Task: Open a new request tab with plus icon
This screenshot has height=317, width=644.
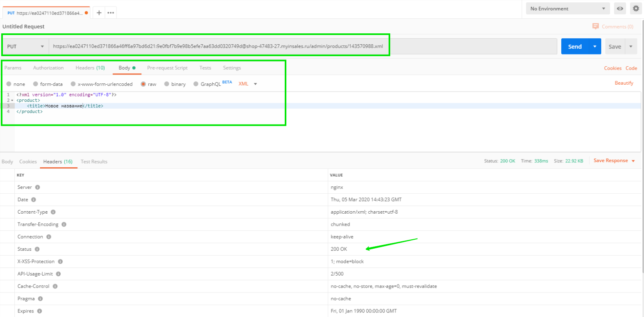Action: pos(99,13)
